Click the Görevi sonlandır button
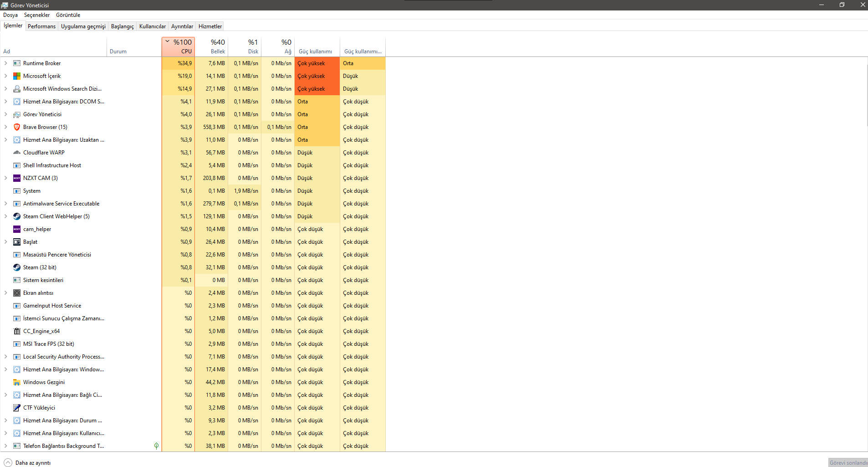Screen dimensions: 868x467 (x=848, y=462)
